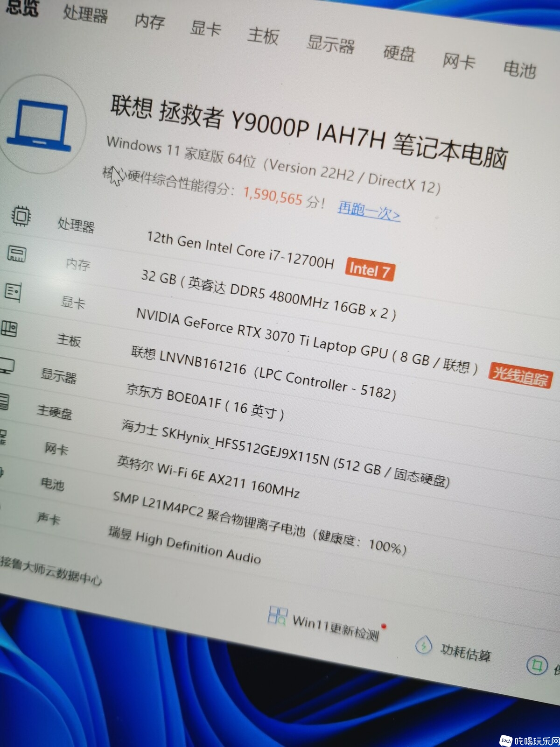
Task: Click the 再跑一次 rerun link
Action: 369,211
